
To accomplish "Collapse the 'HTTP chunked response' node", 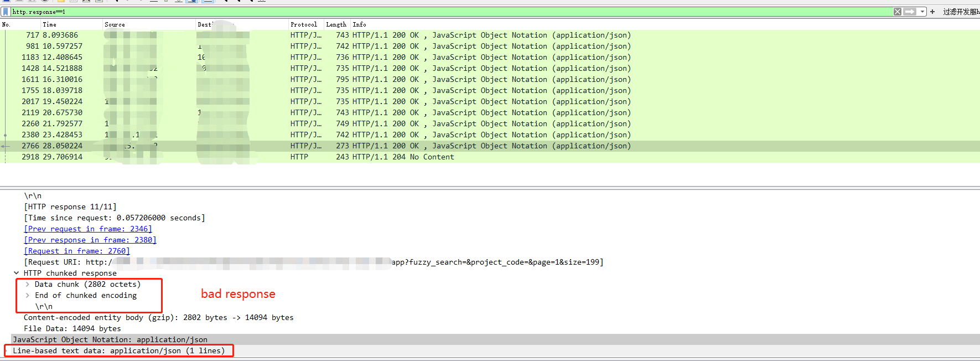I will point(16,273).
